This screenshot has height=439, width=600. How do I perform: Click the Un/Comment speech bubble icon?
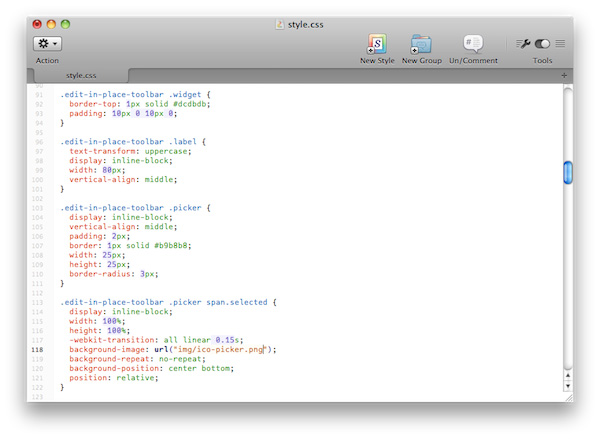(473, 44)
